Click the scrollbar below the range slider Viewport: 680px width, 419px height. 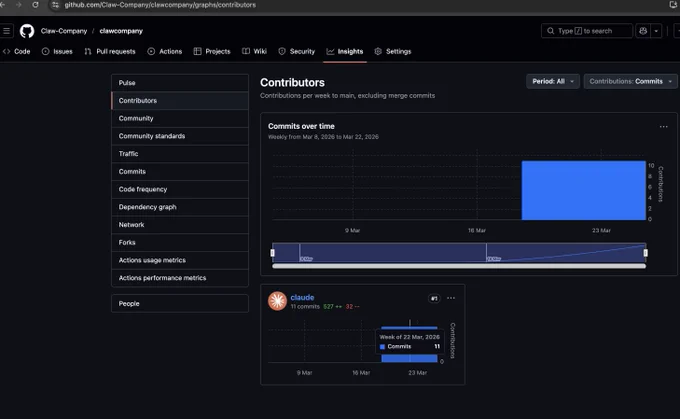pyautogui.click(x=459, y=266)
